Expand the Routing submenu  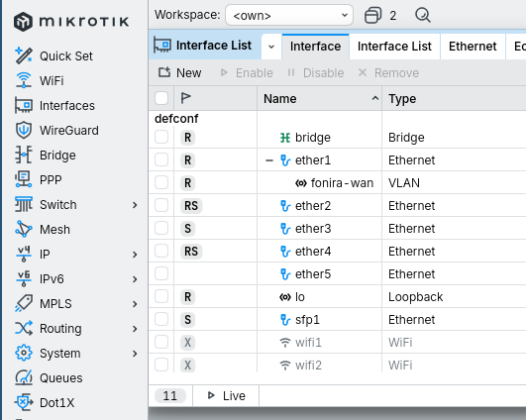[135, 329]
